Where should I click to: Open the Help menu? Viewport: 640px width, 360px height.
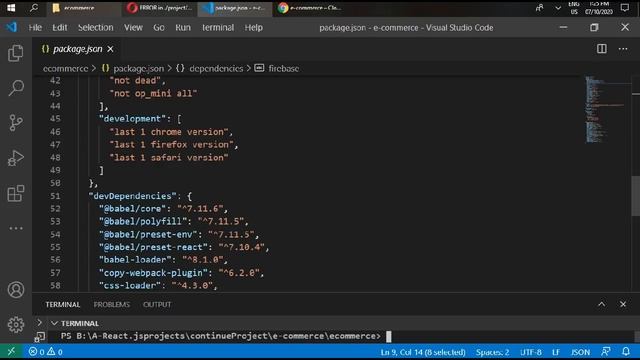coord(253,27)
